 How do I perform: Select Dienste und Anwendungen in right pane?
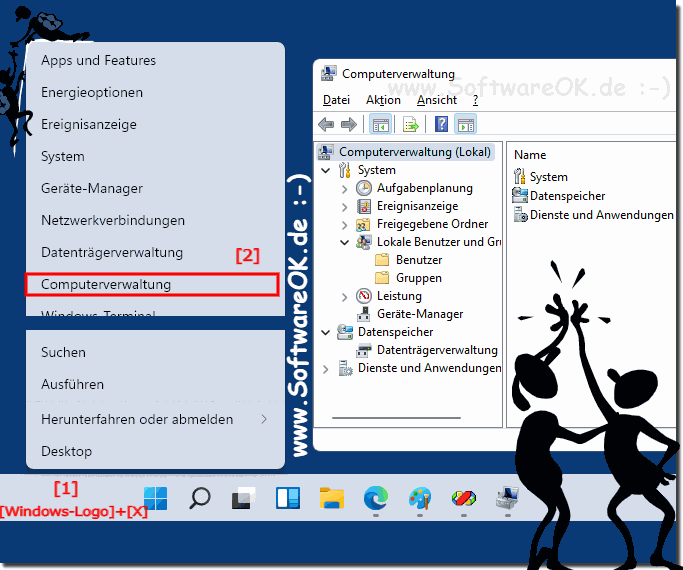tap(602, 215)
